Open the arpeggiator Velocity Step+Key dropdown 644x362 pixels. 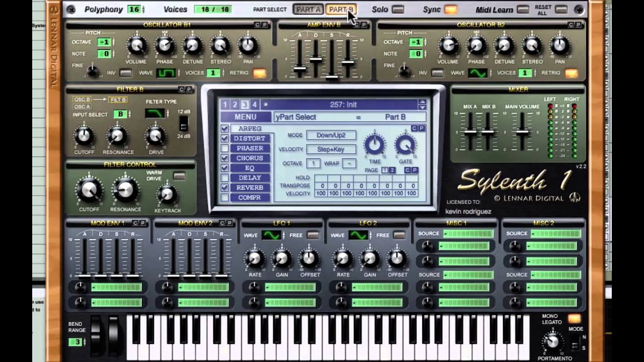pos(331,149)
